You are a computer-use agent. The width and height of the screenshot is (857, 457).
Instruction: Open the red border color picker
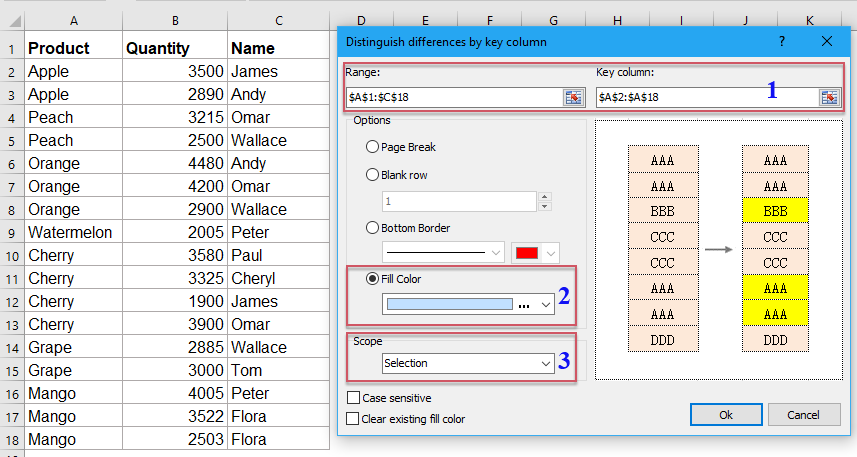[547, 253]
